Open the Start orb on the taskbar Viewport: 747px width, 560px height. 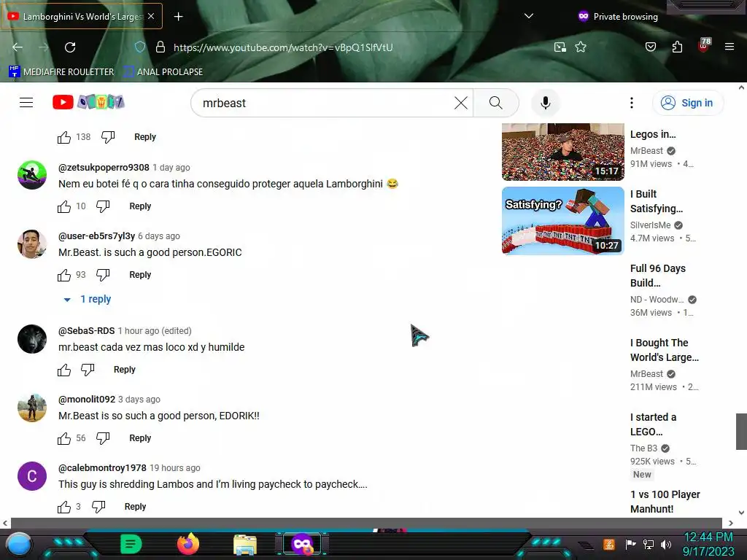tap(19, 544)
